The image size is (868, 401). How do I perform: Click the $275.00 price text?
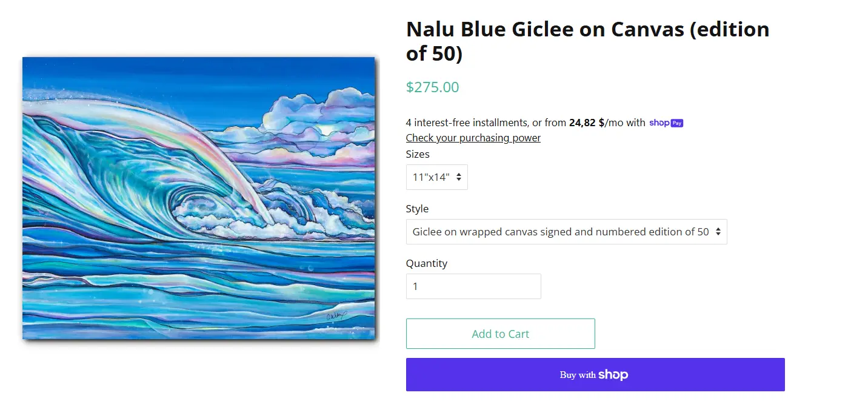(432, 87)
